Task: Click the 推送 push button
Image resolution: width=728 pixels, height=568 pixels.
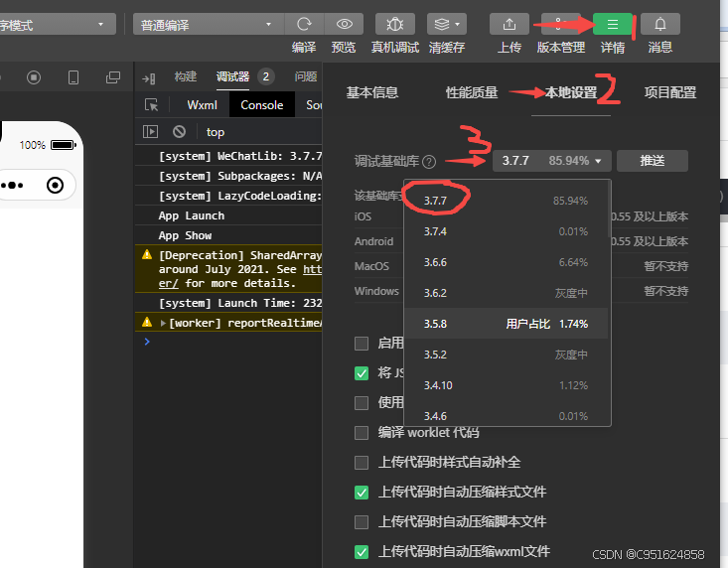Action: (653, 161)
